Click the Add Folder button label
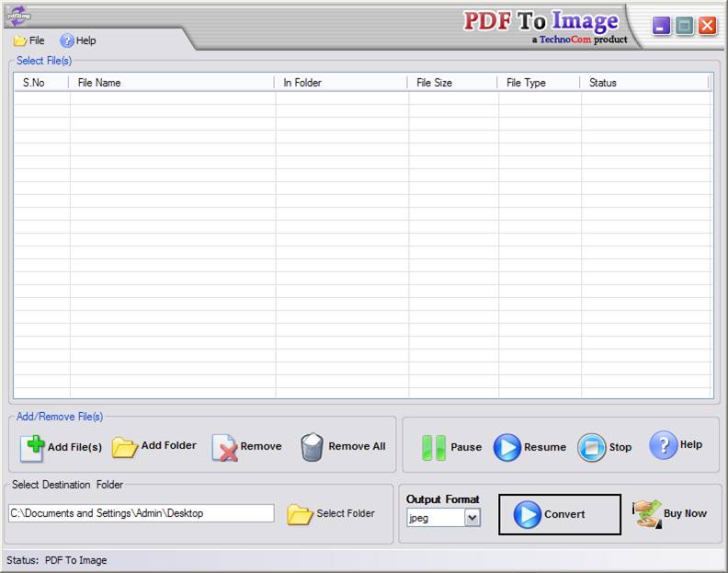 (168, 445)
